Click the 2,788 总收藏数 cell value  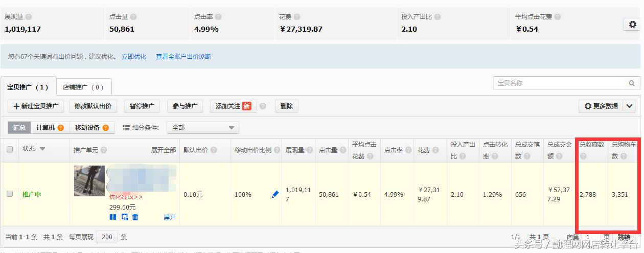(x=588, y=195)
